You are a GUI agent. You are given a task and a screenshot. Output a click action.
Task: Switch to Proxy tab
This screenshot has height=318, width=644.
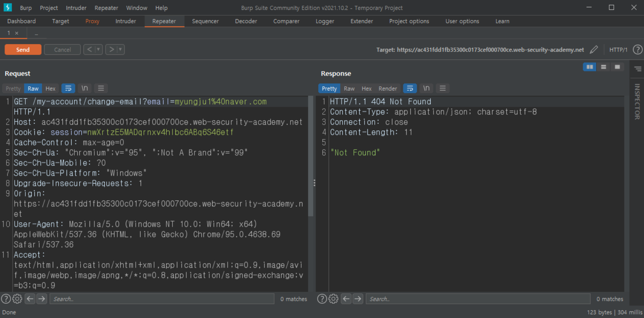92,21
